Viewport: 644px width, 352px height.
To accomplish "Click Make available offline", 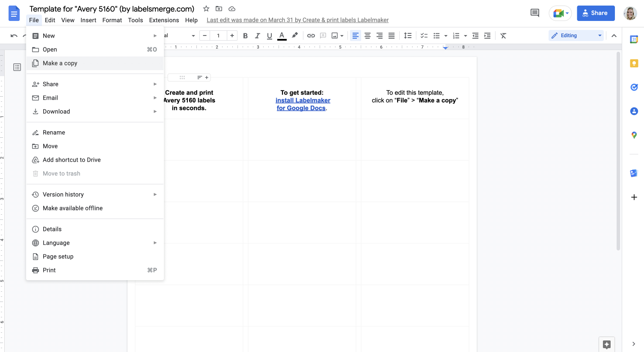I will click(95, 208).
